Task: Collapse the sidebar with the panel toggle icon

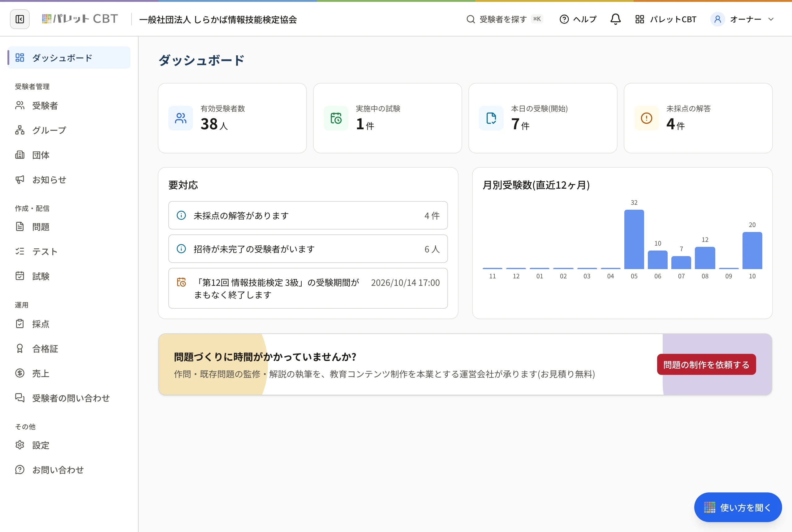Action: (x=20, y=19)
